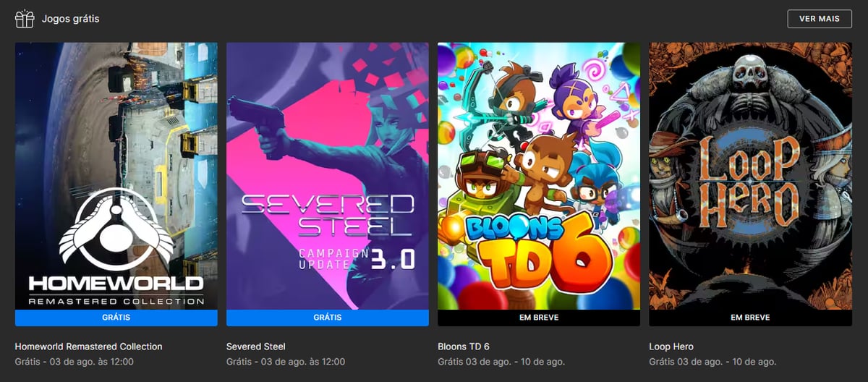Click the GRÁTIS banner under Homeworld
Screen dimensions: 868x382
[116, 318]
